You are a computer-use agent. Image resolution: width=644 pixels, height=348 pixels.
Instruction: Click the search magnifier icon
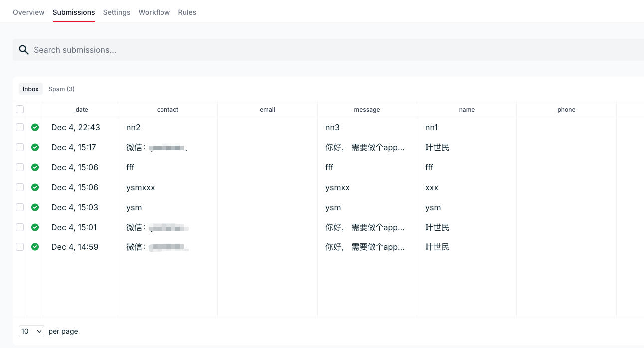[x=23, y=50]
